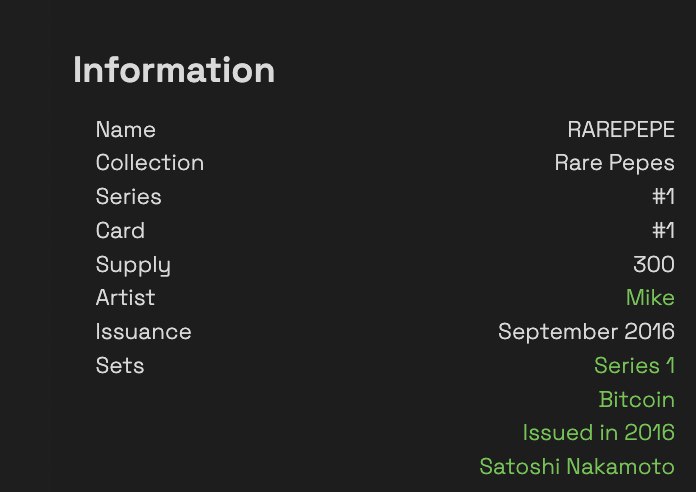The height and width of the screenshot is (492, 696).
Task: Click the Series field label
Action: (128, 196)
